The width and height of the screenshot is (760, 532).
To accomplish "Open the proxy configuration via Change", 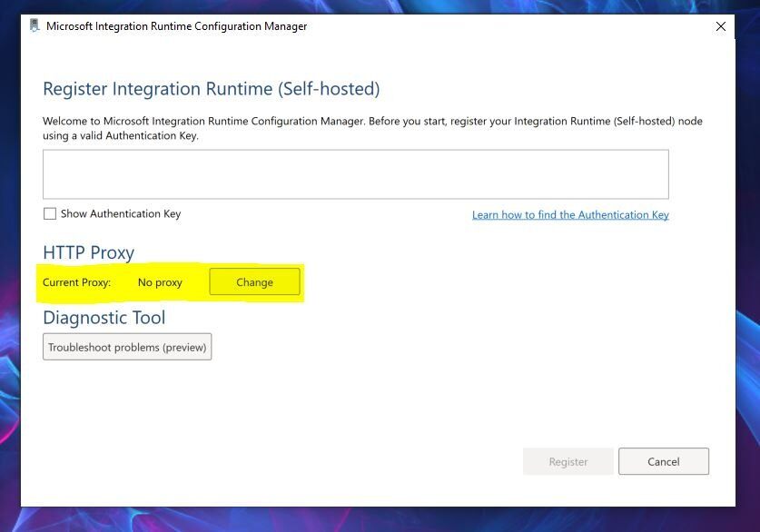I will pos(254,281).
